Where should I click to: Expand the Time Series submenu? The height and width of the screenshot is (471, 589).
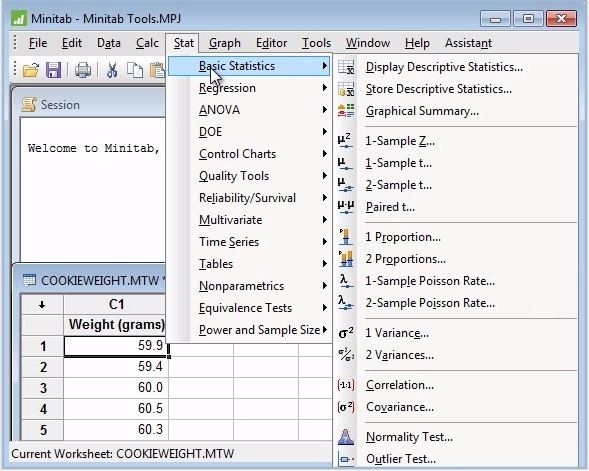[x=249, y=242]
